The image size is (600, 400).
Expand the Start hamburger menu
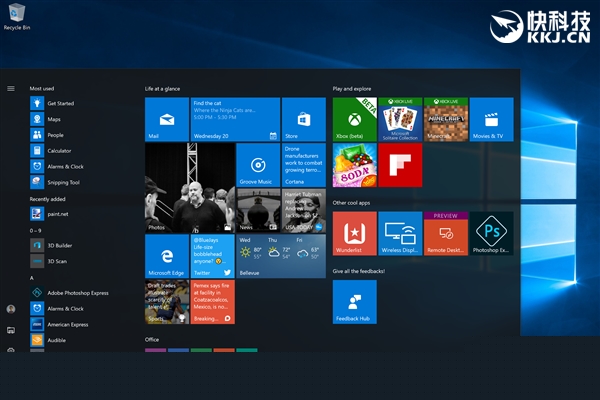pos(11,88)
